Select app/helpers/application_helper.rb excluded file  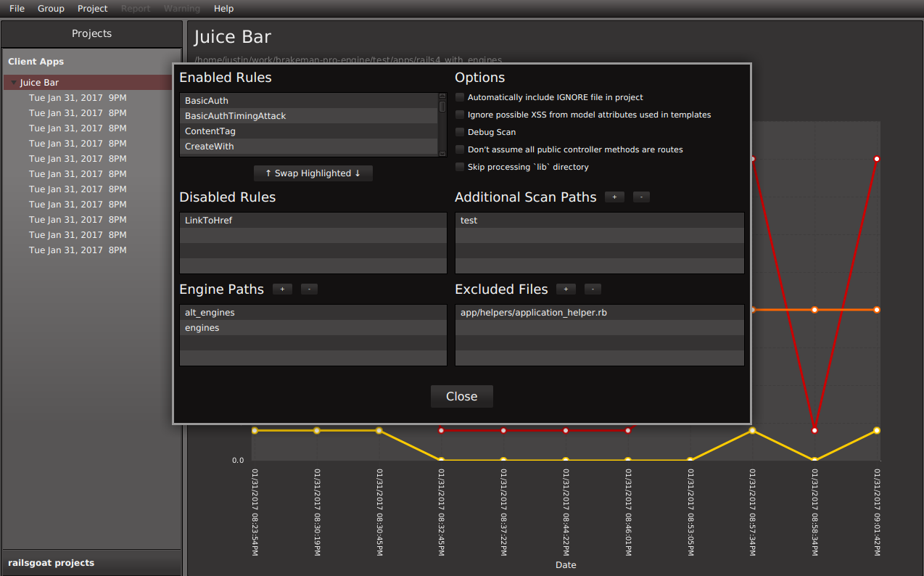click(x=600, y=313)
